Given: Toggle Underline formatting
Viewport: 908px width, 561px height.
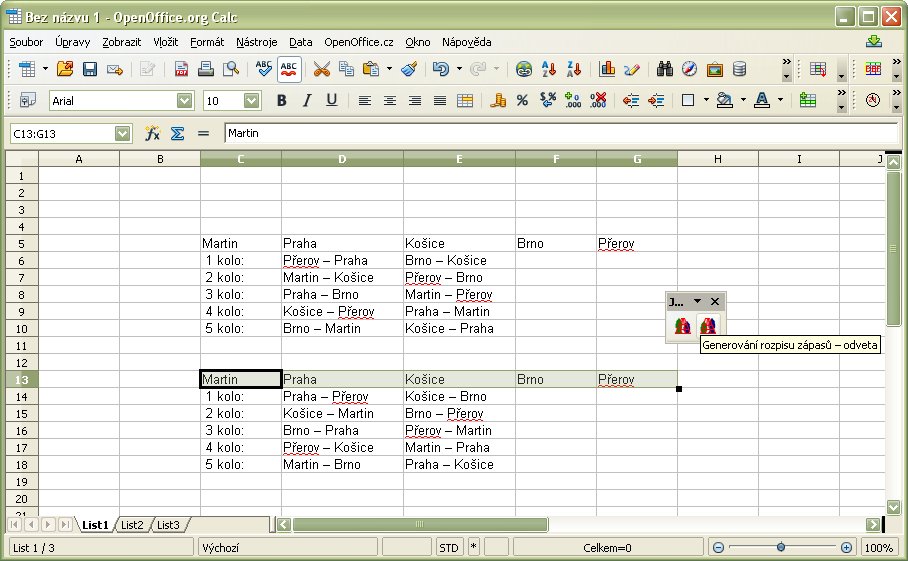Looking at the screenshot, I should (x=331, y=101).
